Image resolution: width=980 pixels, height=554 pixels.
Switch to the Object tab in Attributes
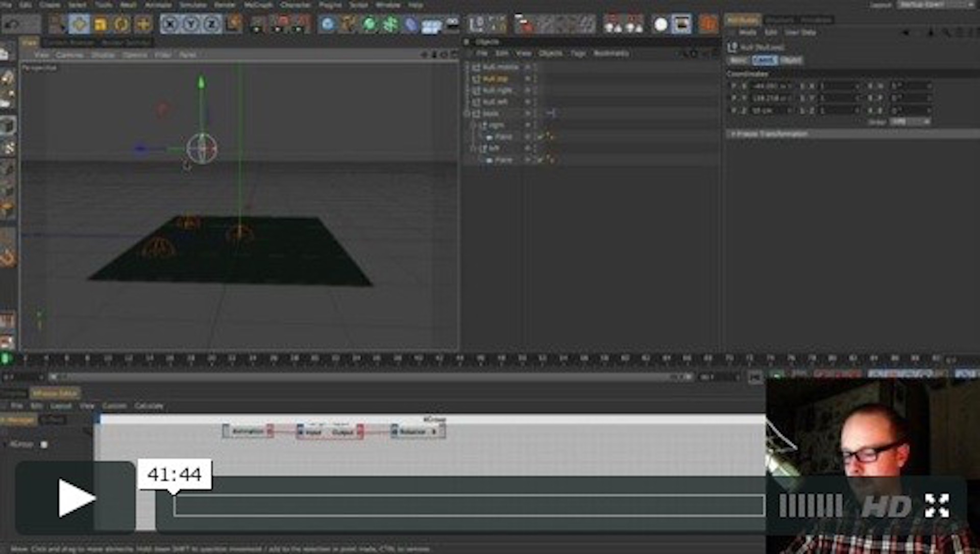pos(791,60)
